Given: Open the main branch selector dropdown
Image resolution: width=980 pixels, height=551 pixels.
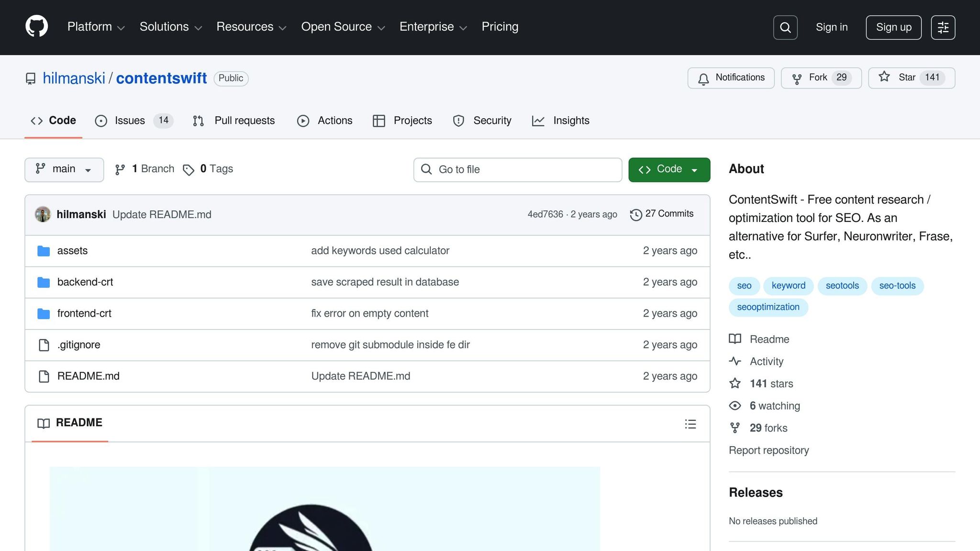Looking at the screenshot, I should point(64,169).
